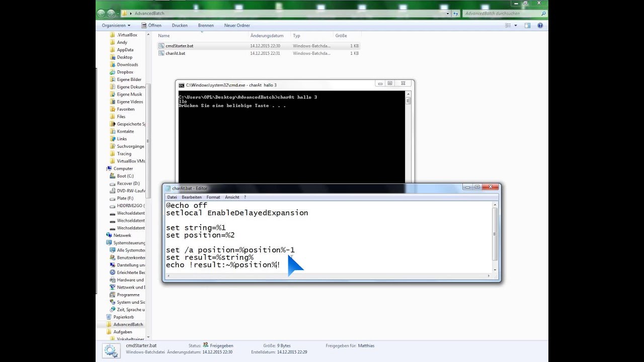Image resolution: width=644 pixels, height=362 pixels.
Task: Click the view mode icon in Explorer
Action: coord(508,25)
